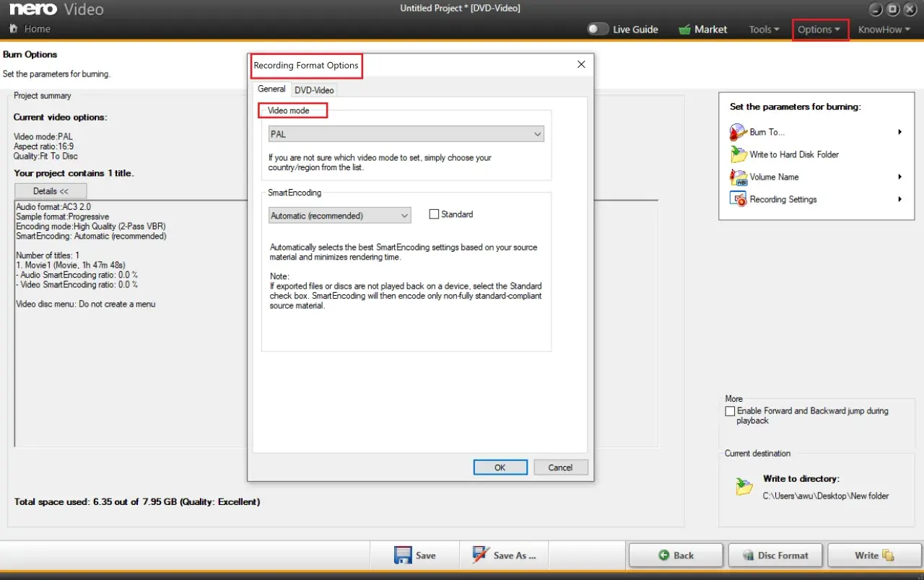Viewport: 924px width, 580px height.
Task: Click the 'Video mode:PAL' summary line
Action: coord(43,136)
